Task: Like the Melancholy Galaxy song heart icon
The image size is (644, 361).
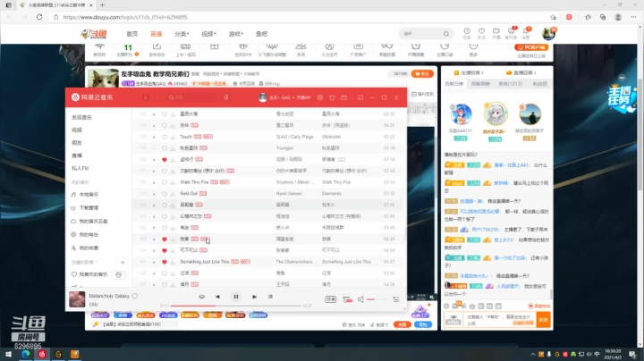Action: tap(135, 296)
